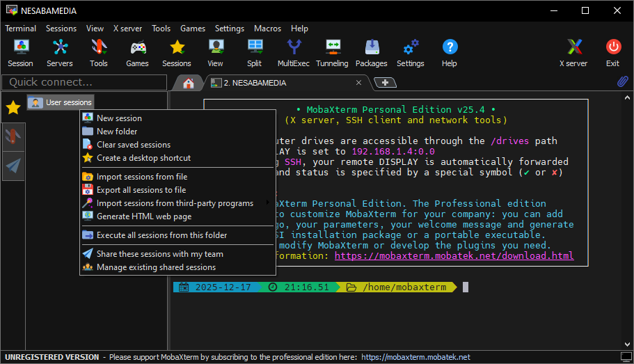The width and height of the screenshot is (634, 364).
Task: Click the Quick connect input field
Action: [x=84, y=82]
